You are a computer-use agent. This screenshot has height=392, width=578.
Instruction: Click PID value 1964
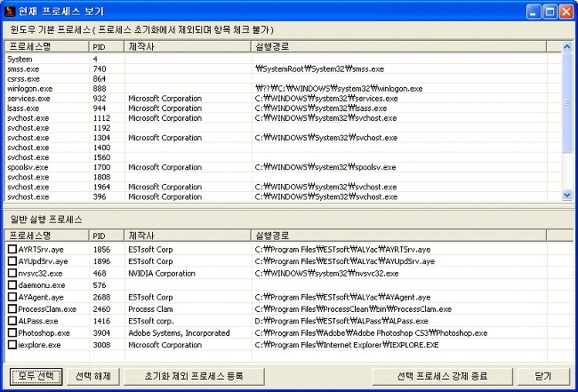(101, 187)
